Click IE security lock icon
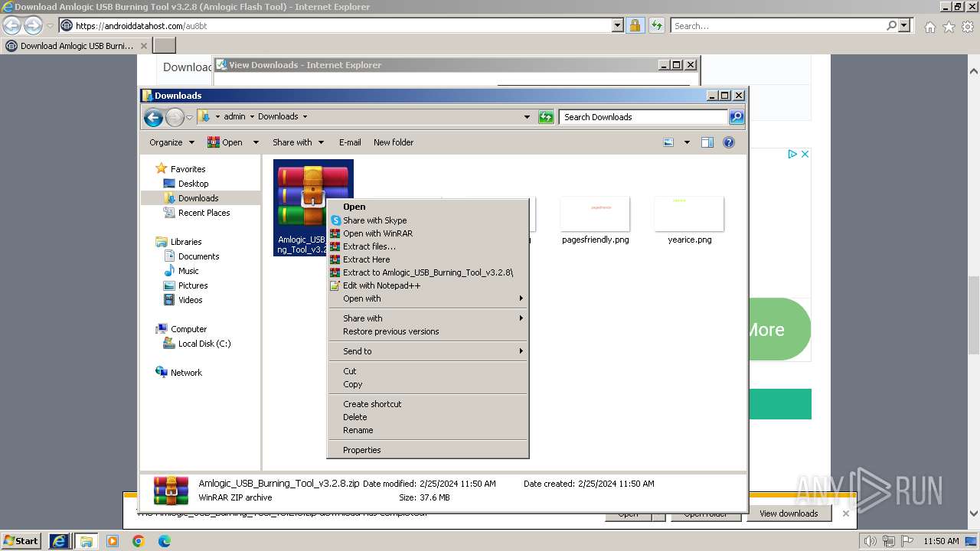 635,25
